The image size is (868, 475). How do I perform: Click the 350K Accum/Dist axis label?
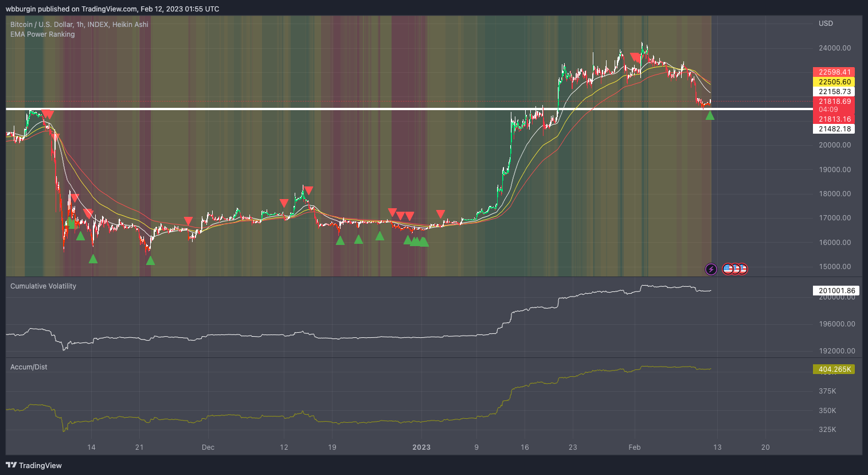pyautogui.click(x=827, y=411)
